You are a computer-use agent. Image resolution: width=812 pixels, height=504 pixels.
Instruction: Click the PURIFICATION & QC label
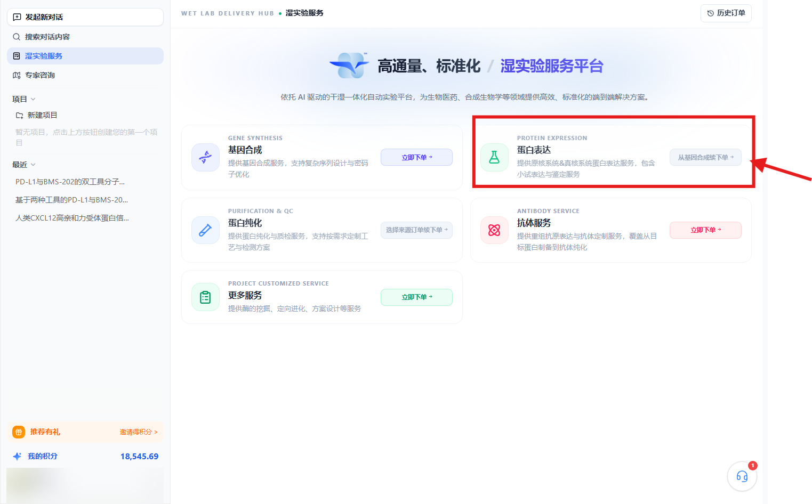[x=261, y=211]
